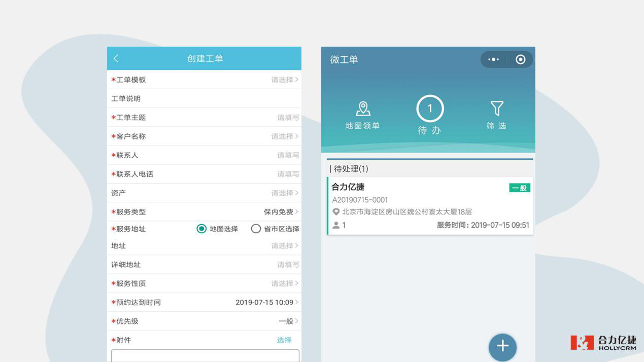Go back from 创建工单 screen
This screenshot has width=644, height=362.
coord(116,58)
